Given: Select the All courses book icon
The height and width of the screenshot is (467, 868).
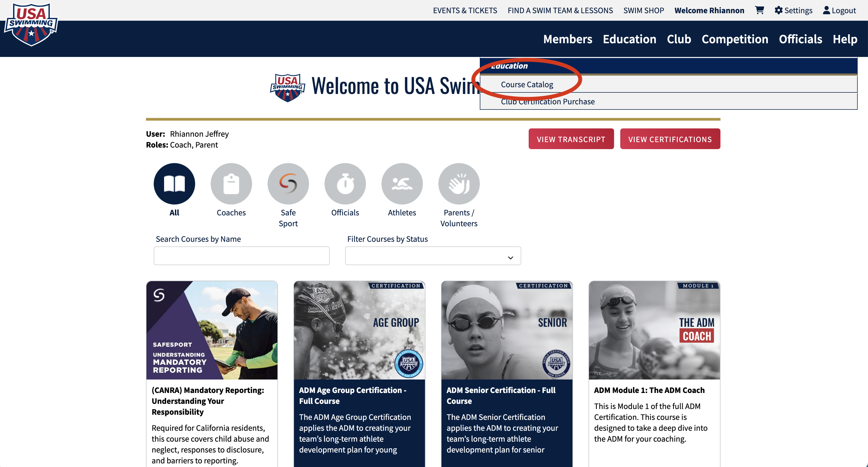Looking at the screenshot, I should [x=174, y=184].
